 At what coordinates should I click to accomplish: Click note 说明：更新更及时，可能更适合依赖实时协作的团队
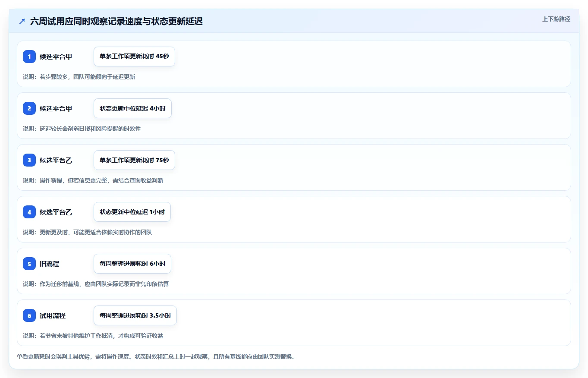(88, 232)
